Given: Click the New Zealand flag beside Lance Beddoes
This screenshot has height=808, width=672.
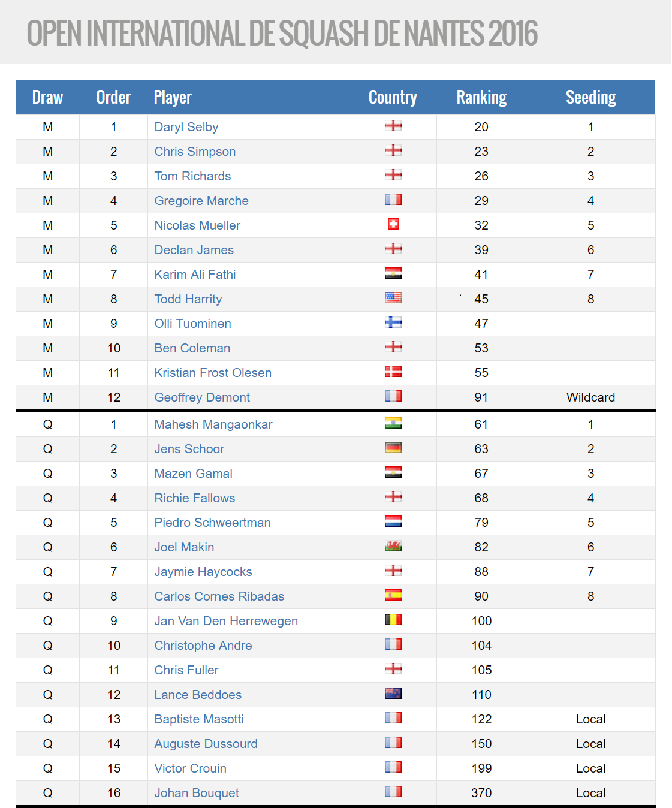Looking at the screenshot, I should coord(393,694).
